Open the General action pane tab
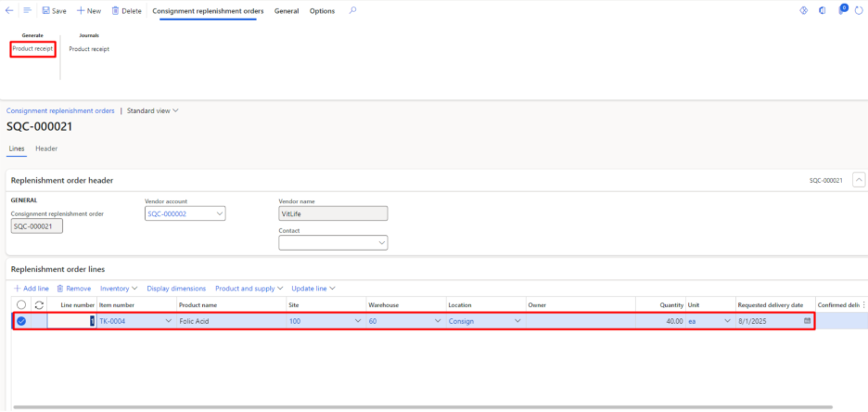 286,11
